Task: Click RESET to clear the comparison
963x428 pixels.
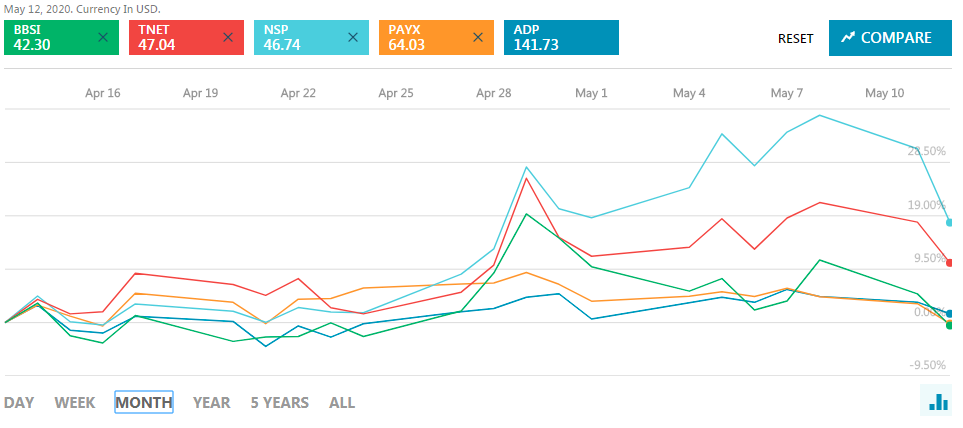Action: (x=795, y=38)
